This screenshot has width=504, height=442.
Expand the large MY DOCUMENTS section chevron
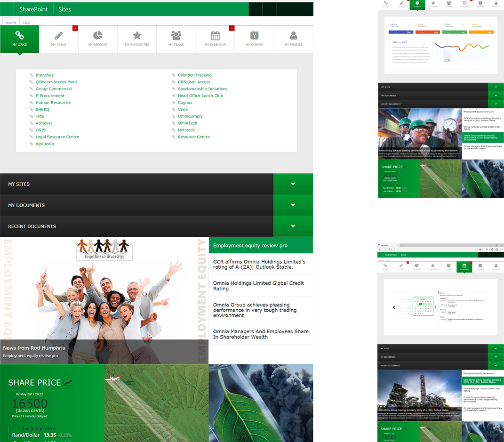(x=293, y=205)
